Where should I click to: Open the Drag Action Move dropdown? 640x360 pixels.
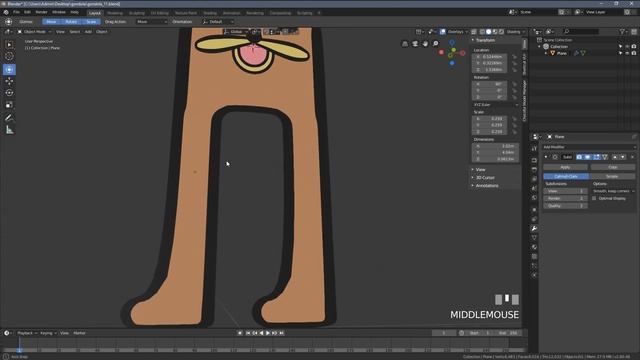[151, 22]
